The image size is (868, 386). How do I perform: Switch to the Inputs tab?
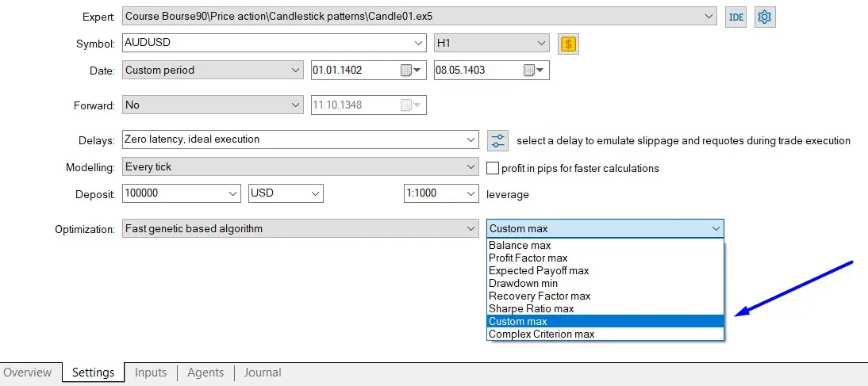tap(151, 373)
